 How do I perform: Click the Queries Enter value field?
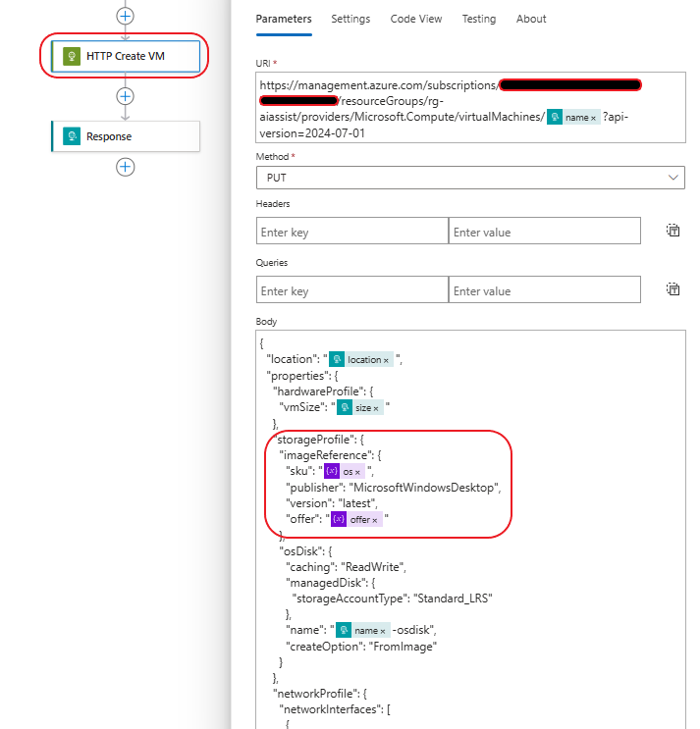pyautogui.click(x=545, y=289)
